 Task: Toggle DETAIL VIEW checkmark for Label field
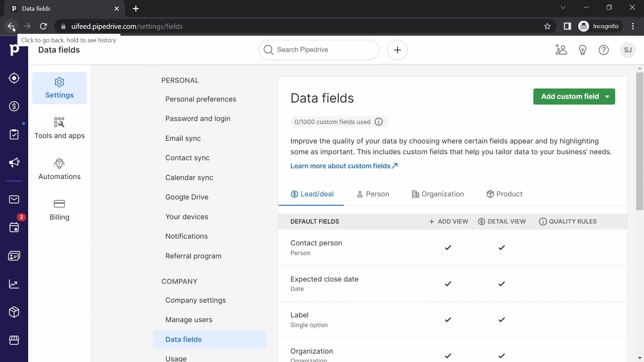tap(502, 319)
